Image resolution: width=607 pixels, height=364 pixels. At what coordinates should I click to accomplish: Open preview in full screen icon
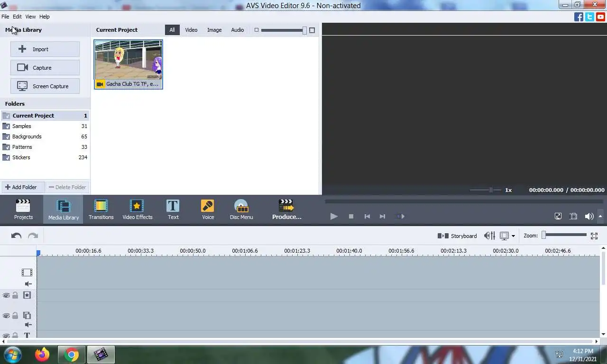coord(558,216)
